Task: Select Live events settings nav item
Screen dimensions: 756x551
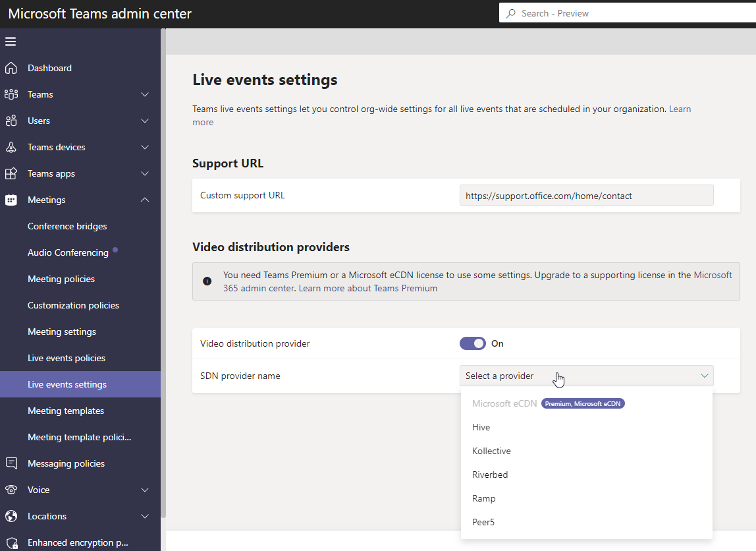Action: point(80,384)
